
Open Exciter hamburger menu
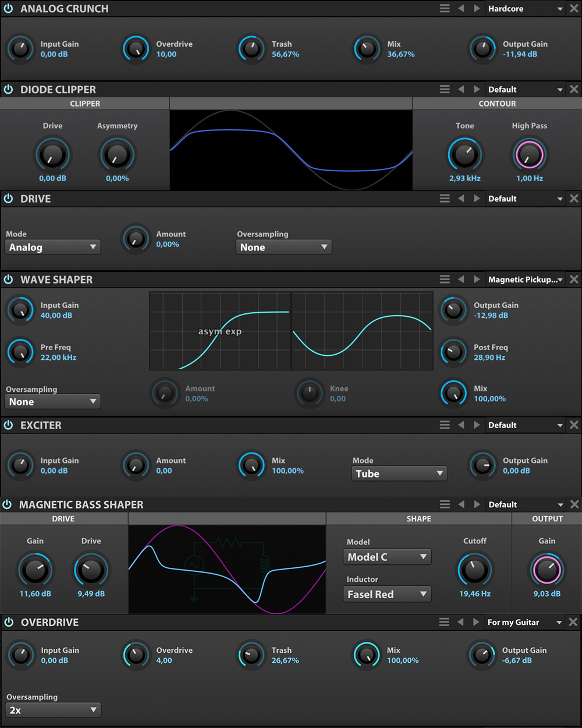(445, 425)
